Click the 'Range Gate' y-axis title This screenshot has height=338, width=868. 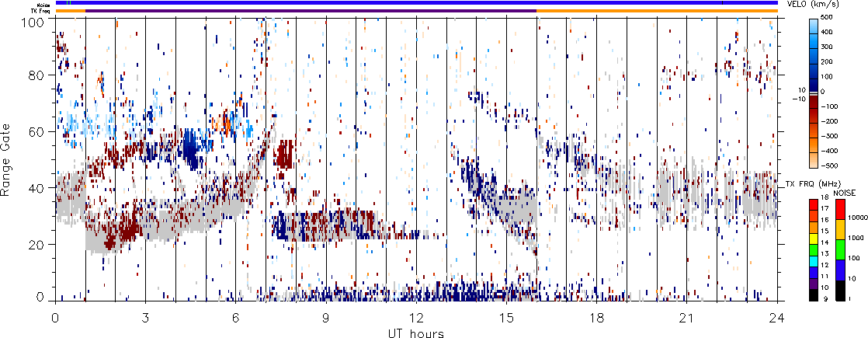coord(9,159)
